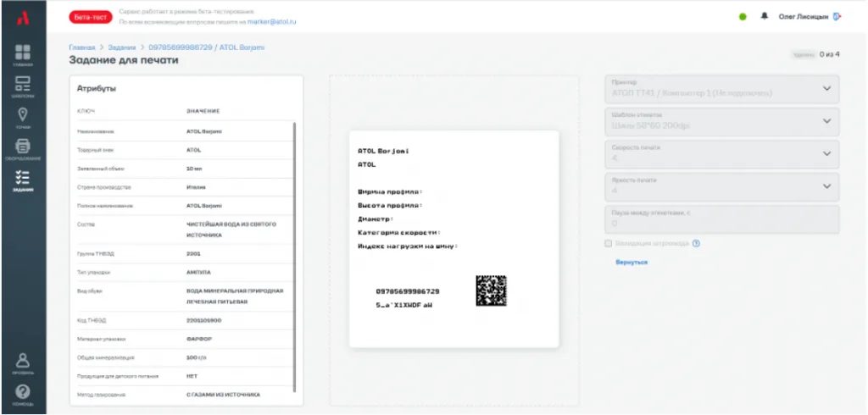Click the red Бета-тест badge
This screenshot has width=868, height=415.
point(90,17)
